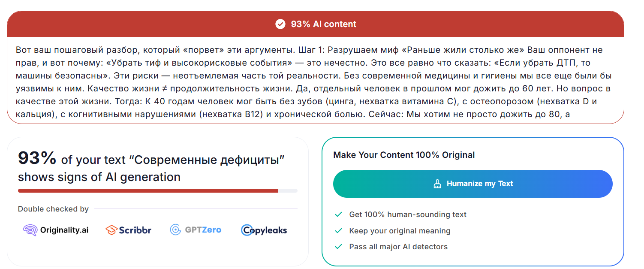Click the Originality.ai brain logo
Screen dimensions: 644x269
tap(30, 230)
